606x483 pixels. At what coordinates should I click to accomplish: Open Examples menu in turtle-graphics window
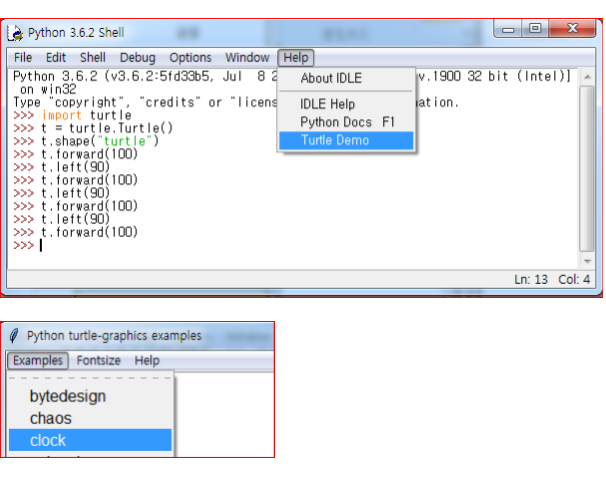click(38, 361)
